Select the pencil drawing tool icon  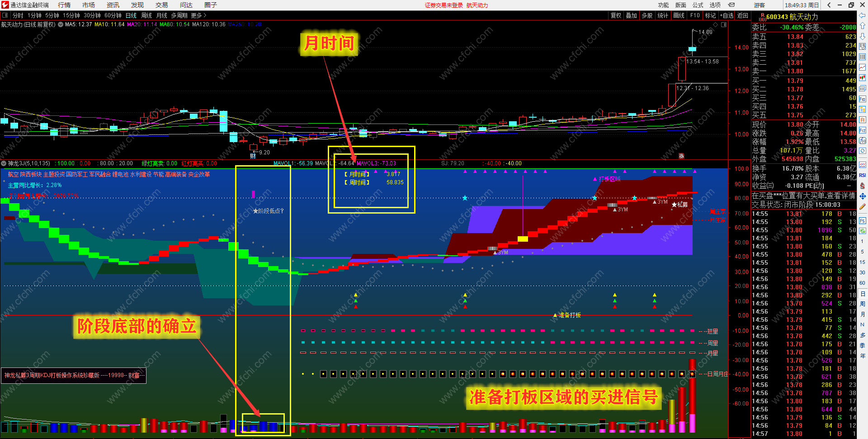(x=863, y=206)
